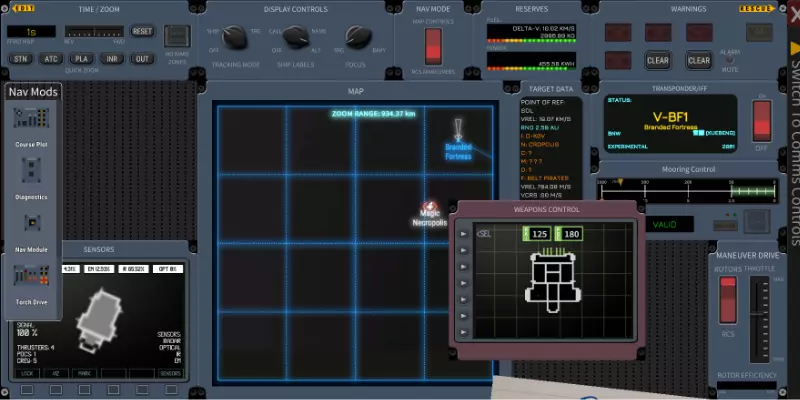Turn the Ship Labels knob
This screenshot has width=800, height=400.
pyautogui.click(x=296, y=37)
